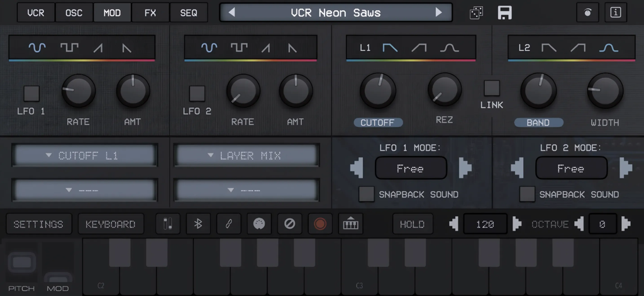Select ramp-up sawtooth waveform for LFO 2

pos(266,48)
